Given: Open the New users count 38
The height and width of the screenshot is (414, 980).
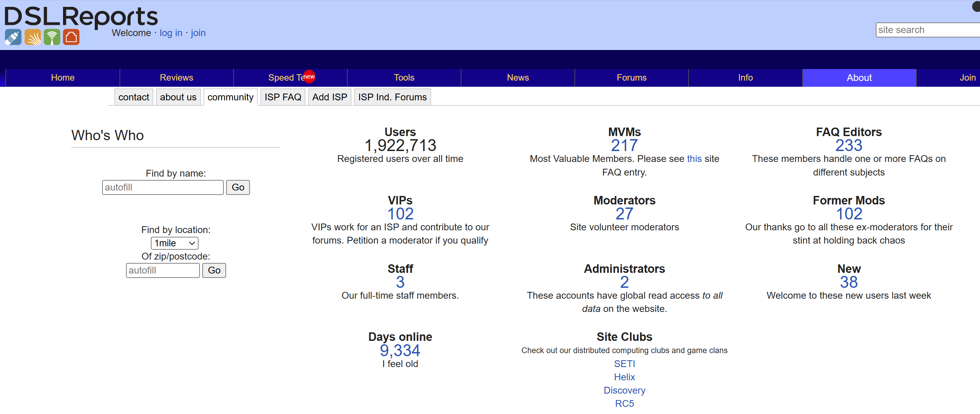Looking at the screenshot, I should click(x=849, y=282).
